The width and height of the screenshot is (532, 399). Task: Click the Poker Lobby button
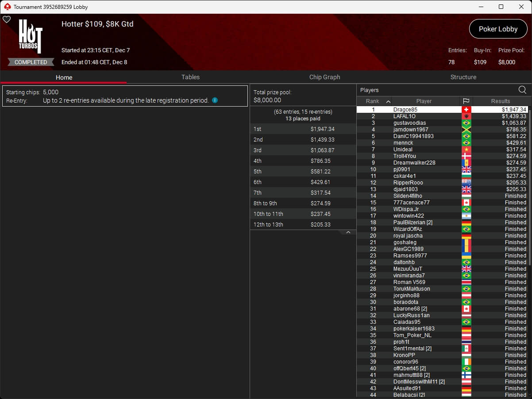click(x=498, y=29)
